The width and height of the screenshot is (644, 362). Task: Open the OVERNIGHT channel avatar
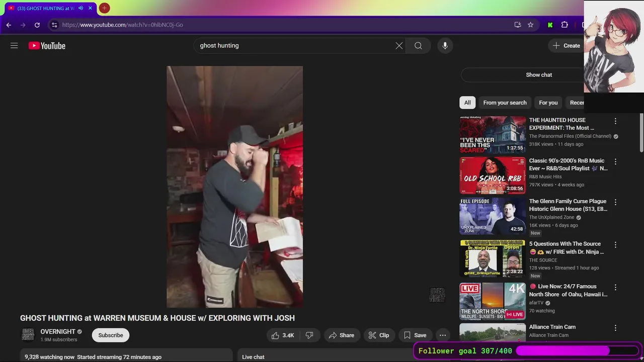click(x=28, y=335)
